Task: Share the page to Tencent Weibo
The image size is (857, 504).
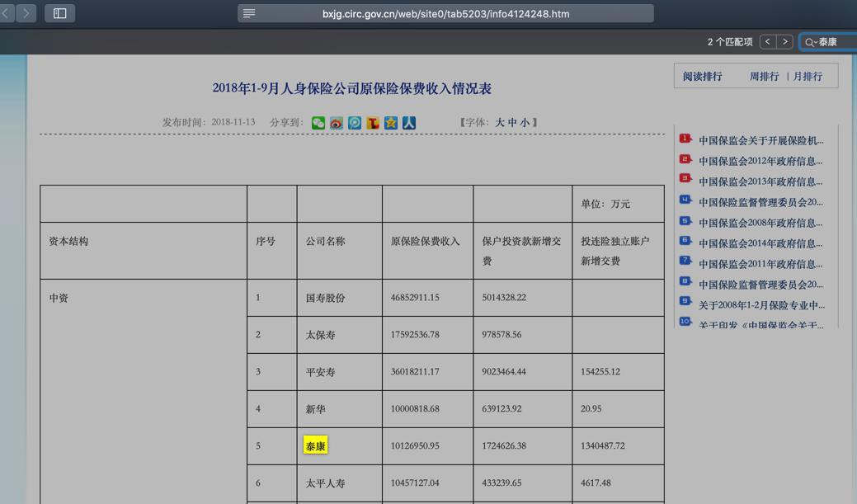Action: point(355,123)
